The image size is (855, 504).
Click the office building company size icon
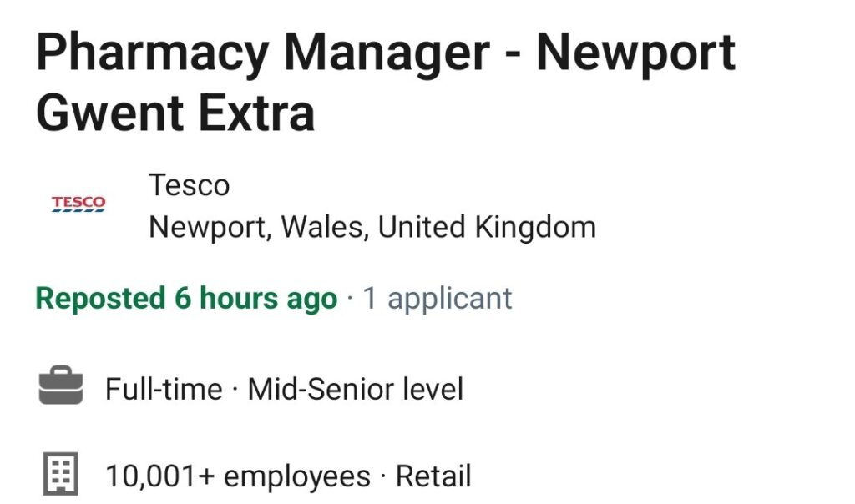[61, 474]
